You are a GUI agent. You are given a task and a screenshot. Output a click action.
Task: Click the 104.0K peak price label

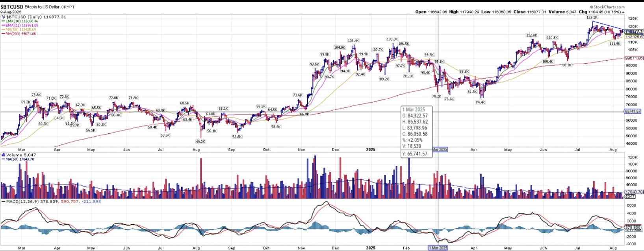[340, 48]
